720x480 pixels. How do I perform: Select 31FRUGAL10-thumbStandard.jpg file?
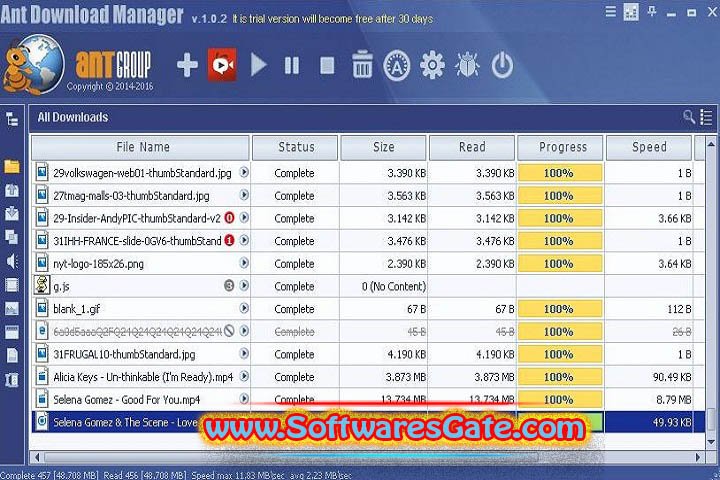click(124, 355)
